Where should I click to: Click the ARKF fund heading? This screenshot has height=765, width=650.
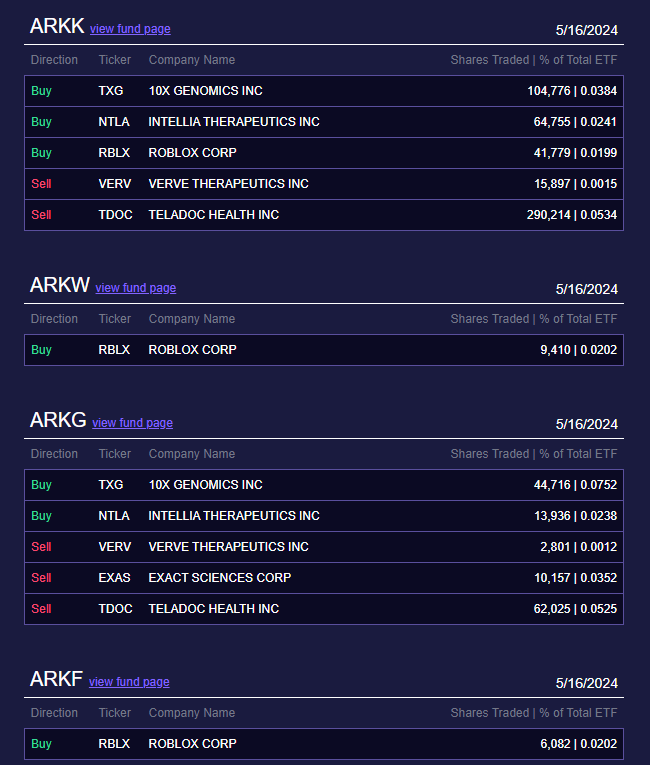tap(56, 679)
